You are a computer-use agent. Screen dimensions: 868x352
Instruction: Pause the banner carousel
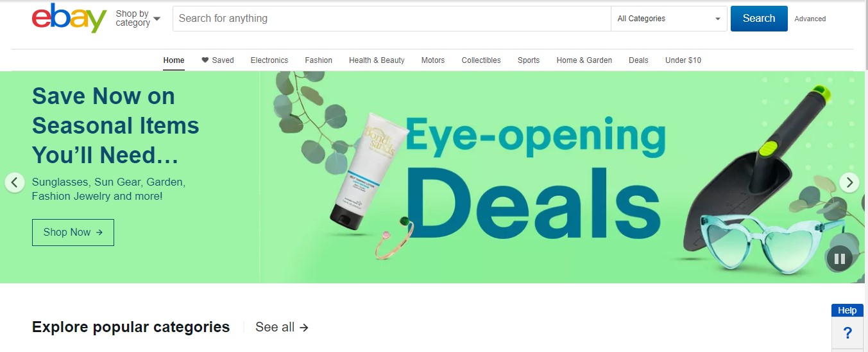840,259
